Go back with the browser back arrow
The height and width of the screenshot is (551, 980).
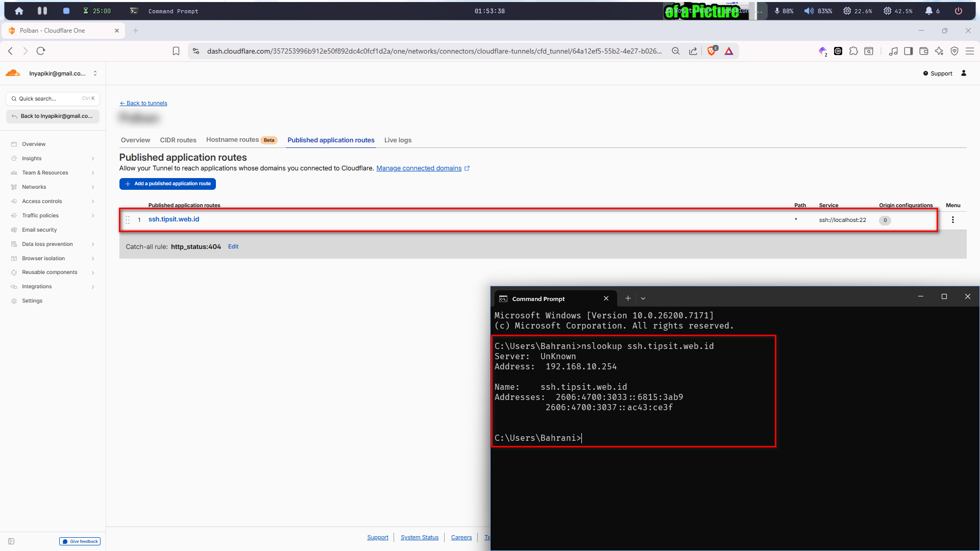(x=11, y=51)
